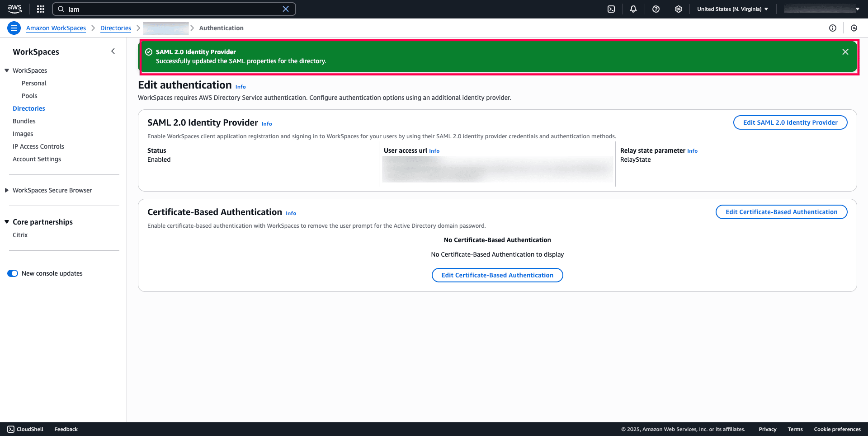Open the notifications bell
Viewport: 868px width, 436px height.
tap(633, 9)
